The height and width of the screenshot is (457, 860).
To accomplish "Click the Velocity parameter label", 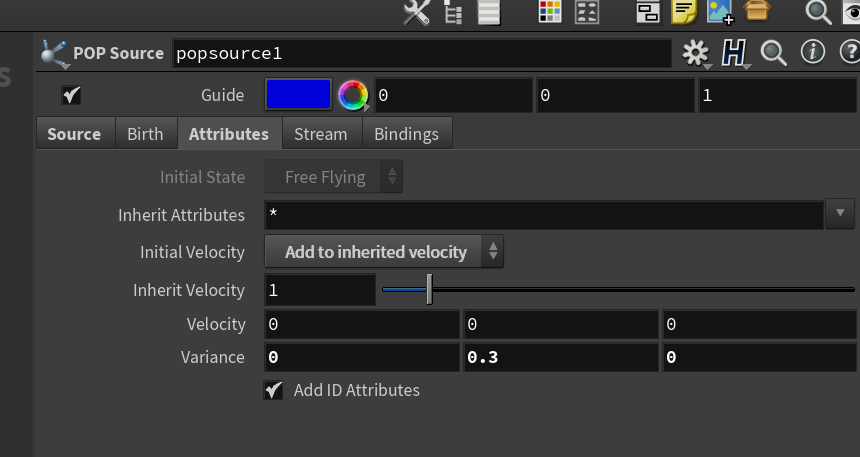I will click(216, 324).
